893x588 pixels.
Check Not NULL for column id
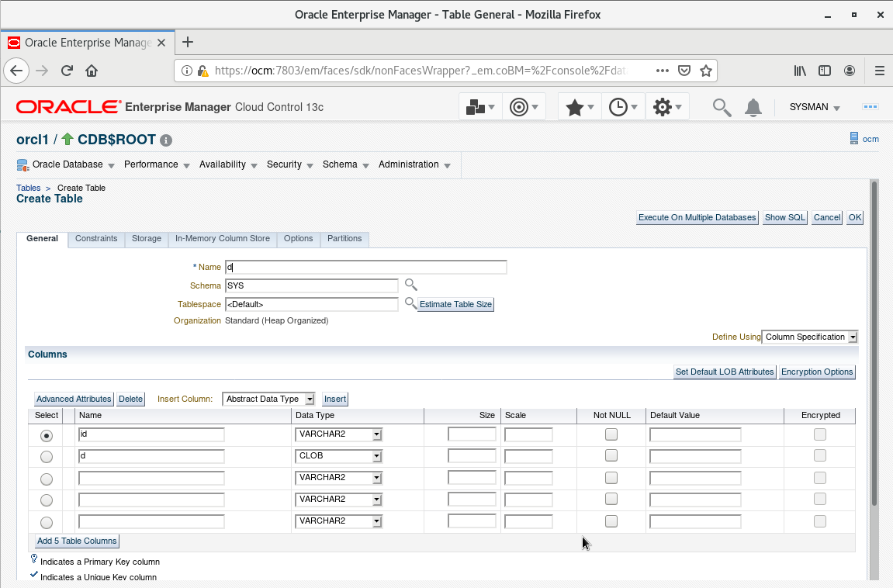[611, 434]
